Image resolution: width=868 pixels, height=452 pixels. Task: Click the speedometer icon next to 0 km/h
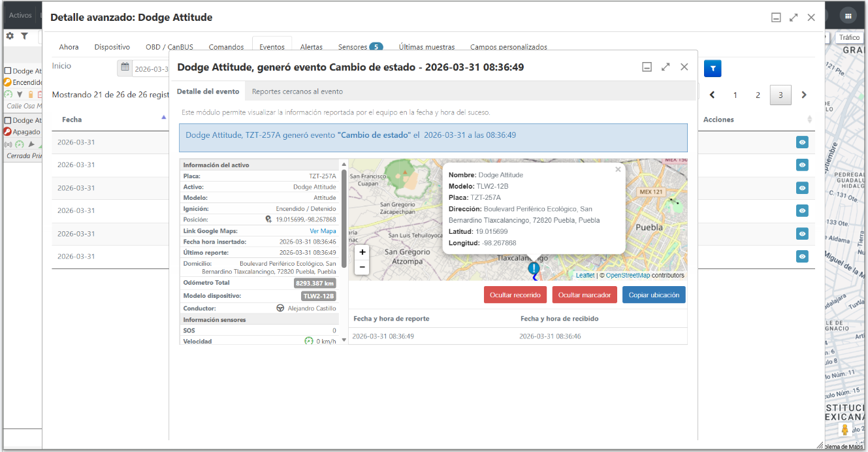[x=309, y=341]
